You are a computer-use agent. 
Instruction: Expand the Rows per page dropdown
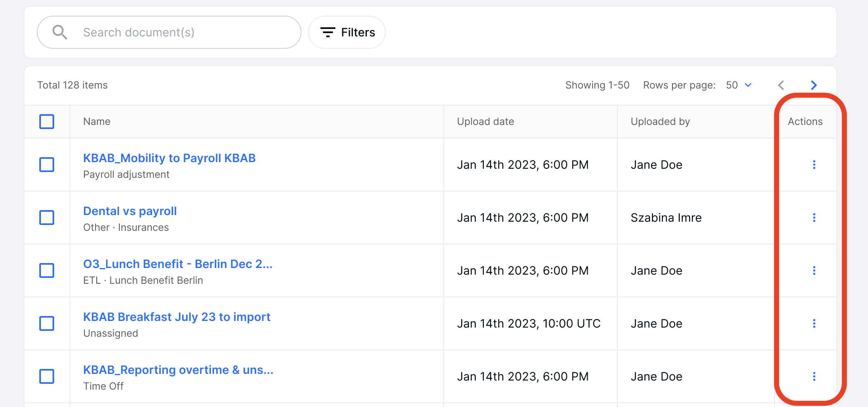point(739,85)
